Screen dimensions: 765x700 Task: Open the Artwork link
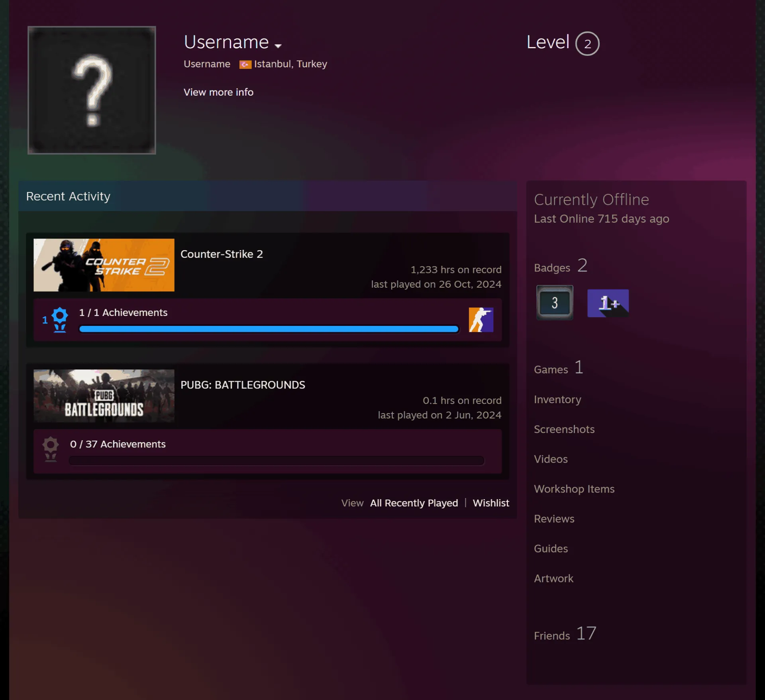pyautogui.click(x=553, y=578)
